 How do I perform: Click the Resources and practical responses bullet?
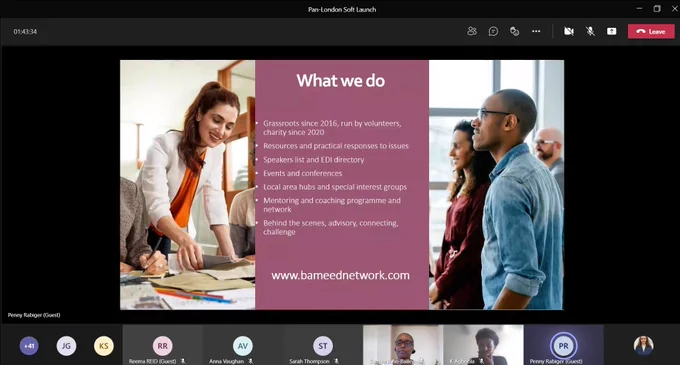click(x=336, y=146)
